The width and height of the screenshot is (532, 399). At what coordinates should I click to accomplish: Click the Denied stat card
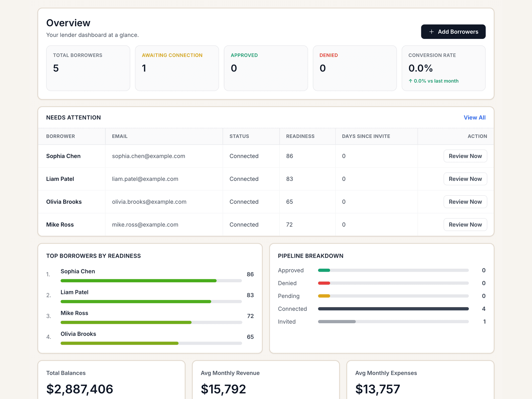click(x=354, y=68)
